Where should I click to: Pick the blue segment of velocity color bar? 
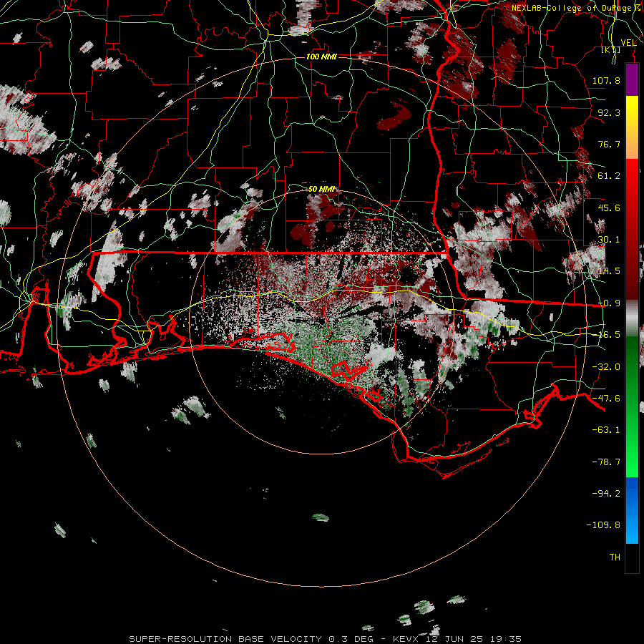[x=632, y=510]
